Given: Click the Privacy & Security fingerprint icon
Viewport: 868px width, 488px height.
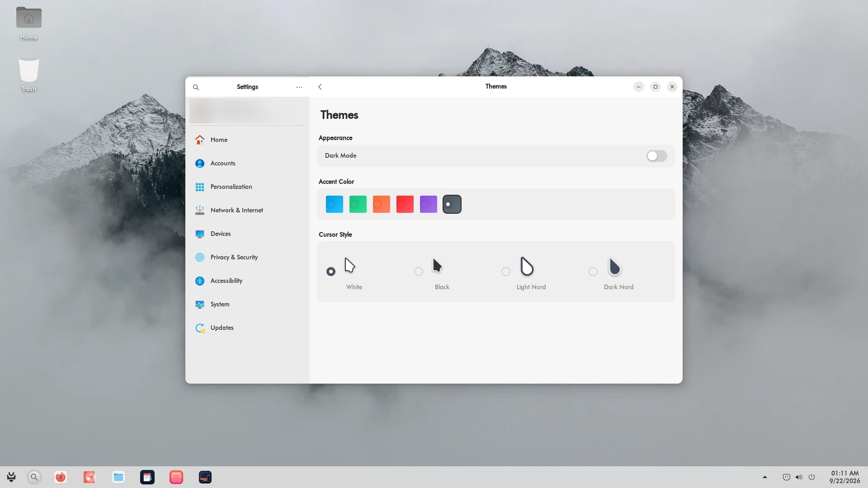Looking at the screenshot, I should pyautogui.click(x=200, y=257).
